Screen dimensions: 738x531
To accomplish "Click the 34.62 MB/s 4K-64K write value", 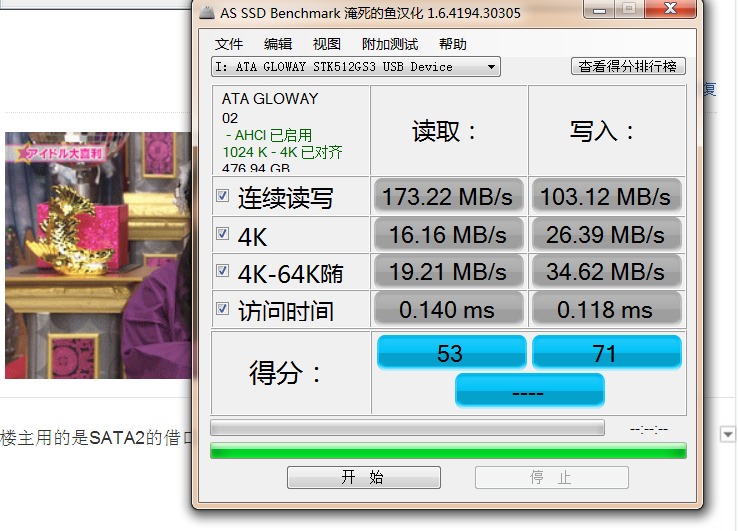I will (607, 271).
